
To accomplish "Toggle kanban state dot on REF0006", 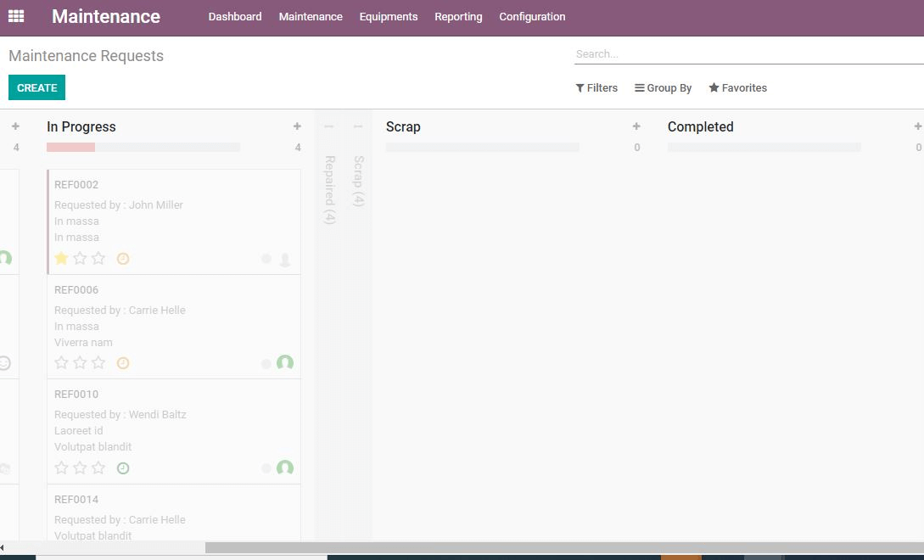I will [x=266, y=364].
